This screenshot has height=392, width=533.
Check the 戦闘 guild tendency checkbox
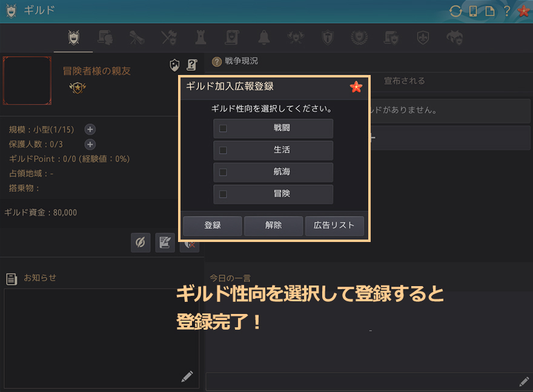pyautogui.click(x=223, y=128)
